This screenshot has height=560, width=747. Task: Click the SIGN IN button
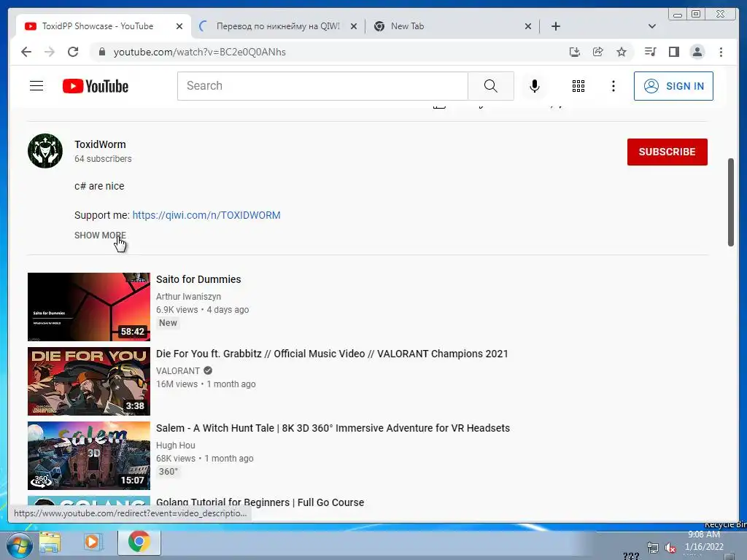pyautogui.click(x=673, y=86)
